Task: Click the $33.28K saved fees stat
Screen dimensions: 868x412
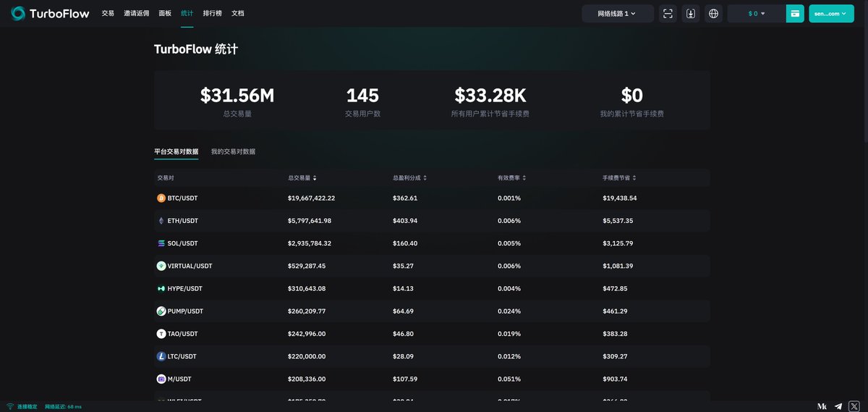Action: (x=490, y=95)
